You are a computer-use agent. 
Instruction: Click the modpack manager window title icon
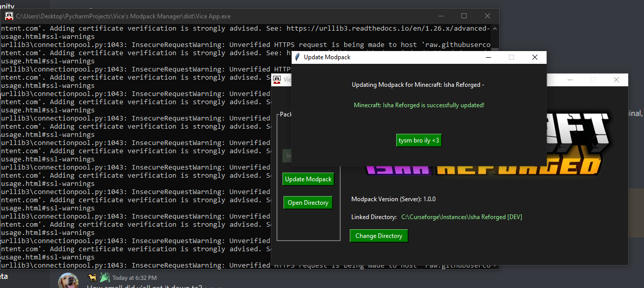tap(277, 80)
